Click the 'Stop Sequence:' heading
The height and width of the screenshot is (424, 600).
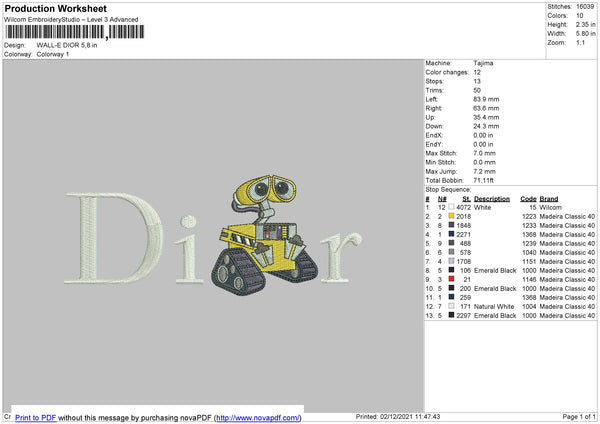tap(448, 189)
